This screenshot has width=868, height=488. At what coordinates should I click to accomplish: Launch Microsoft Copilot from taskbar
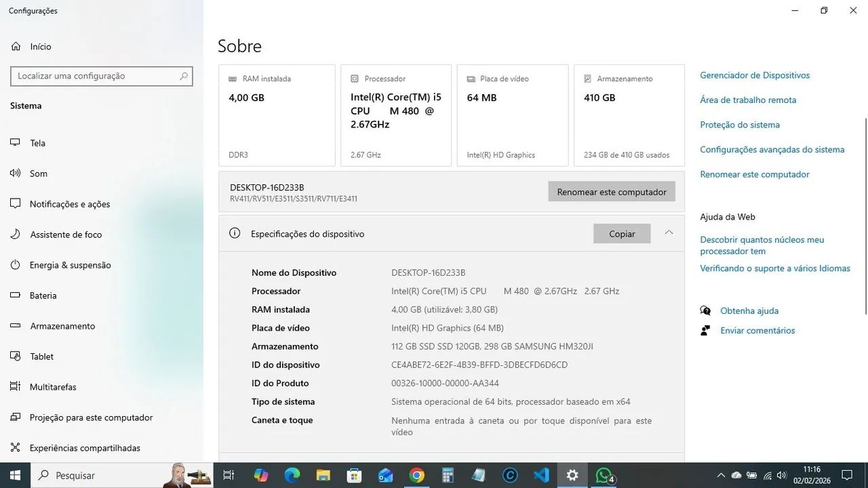[261, 475]
